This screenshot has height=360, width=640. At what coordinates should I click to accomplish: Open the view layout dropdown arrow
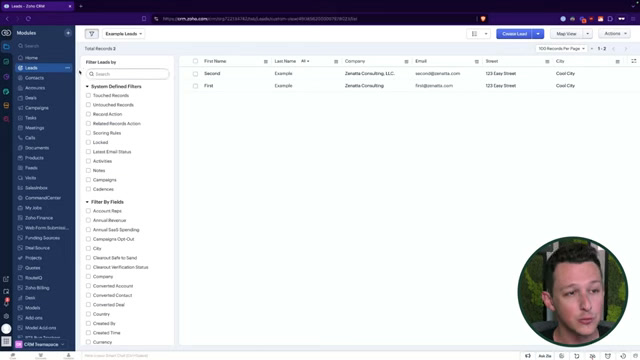point(486,34)
